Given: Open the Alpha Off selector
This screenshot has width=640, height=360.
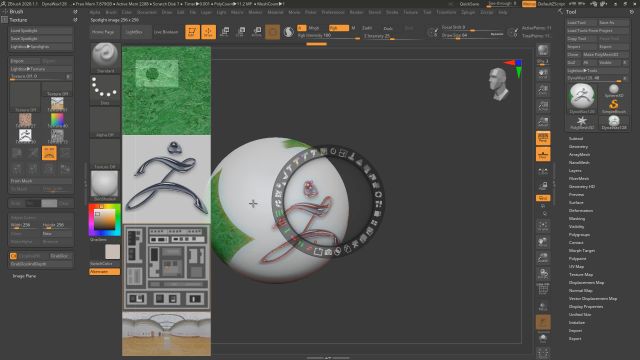Looking at the screenshot, I should [x=105, y=122].
